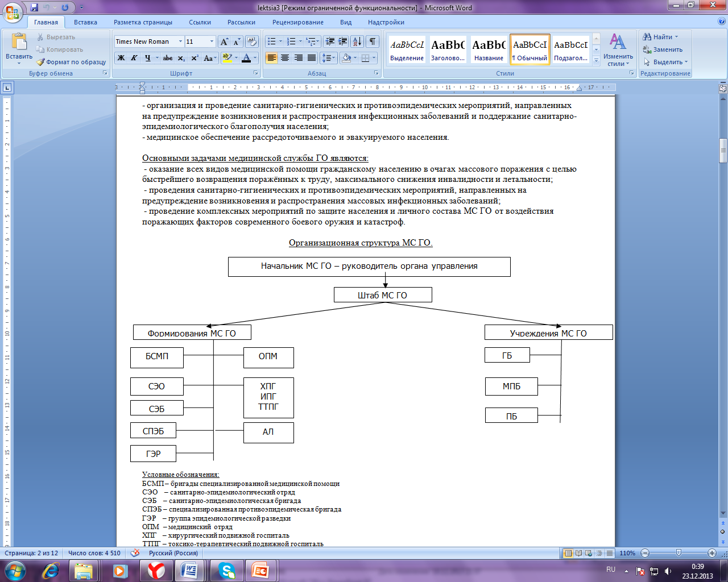Click zoom out minus button

coord(645,553)
